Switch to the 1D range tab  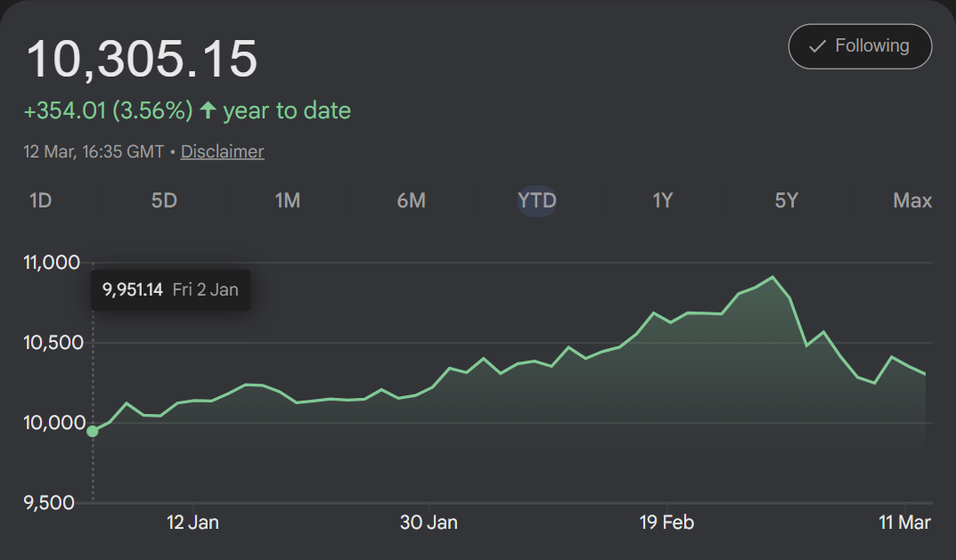[40, 200]
